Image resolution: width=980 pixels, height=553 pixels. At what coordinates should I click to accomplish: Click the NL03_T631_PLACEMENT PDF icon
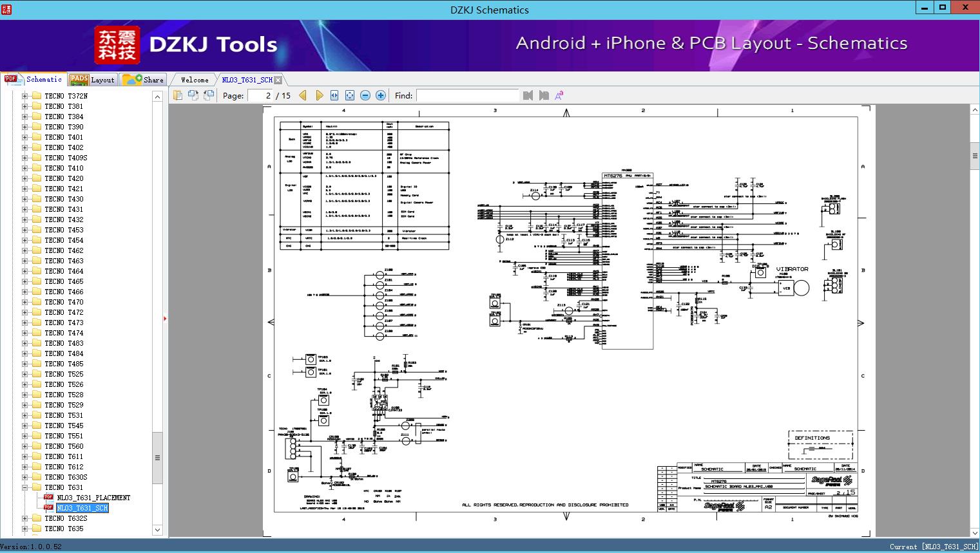click(49, 498)
